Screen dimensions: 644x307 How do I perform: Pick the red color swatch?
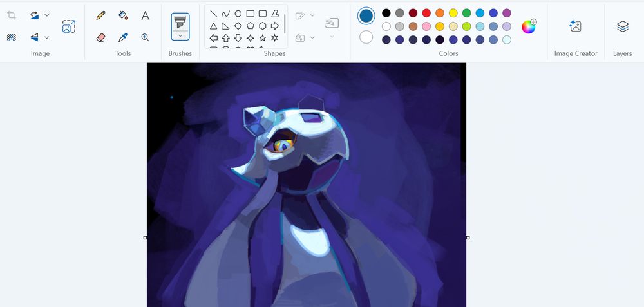[x=426, y=13]
